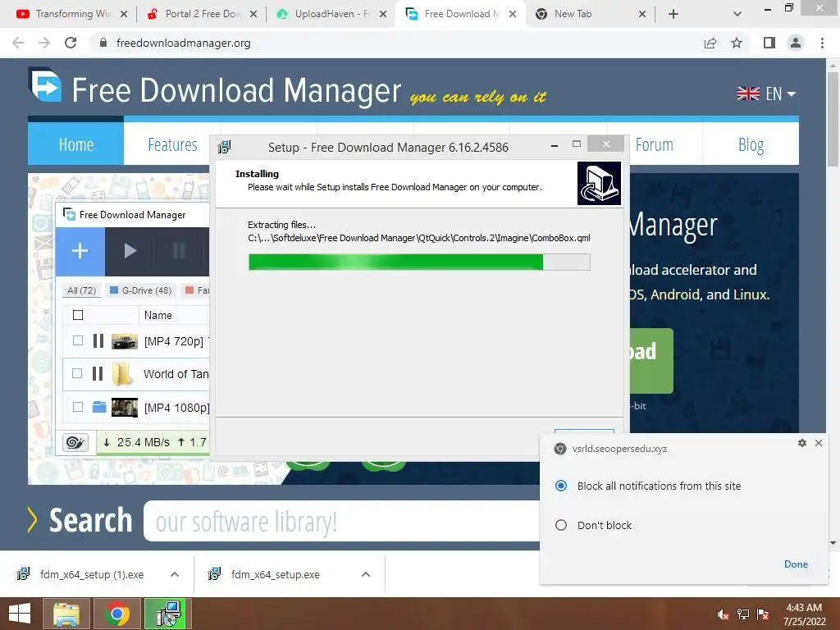The image size is (840, 630).
Task: Click the installation progress bar
Action: point(419,262)
